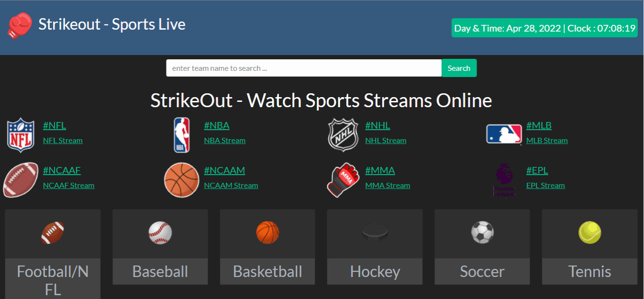Open the #NCAAF hashtag link
The width and height of the screenshot is (644, 299).
click(62, 171)
